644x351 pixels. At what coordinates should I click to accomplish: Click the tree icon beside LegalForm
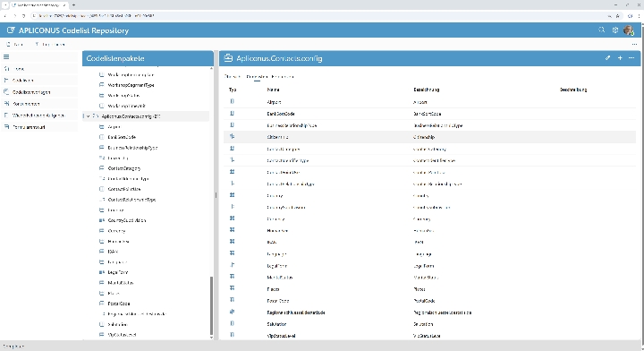[101, 272]
